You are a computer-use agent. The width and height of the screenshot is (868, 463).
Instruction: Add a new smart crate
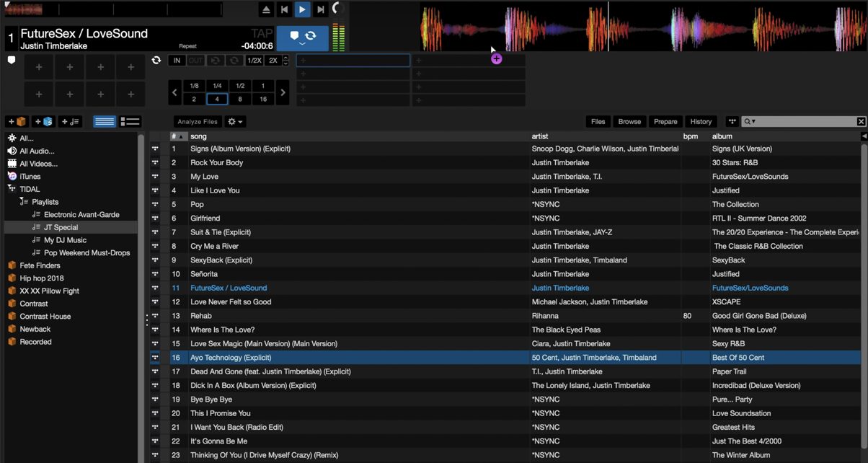point(43,122)
